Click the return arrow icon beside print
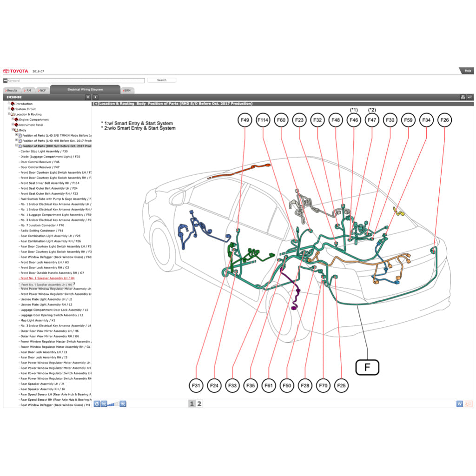476x476 pixels. pos(470,97)
